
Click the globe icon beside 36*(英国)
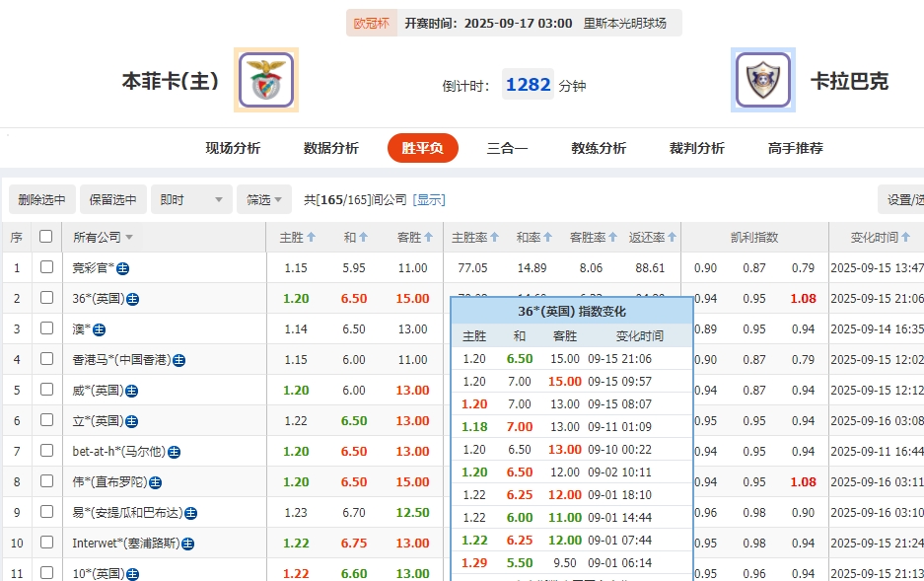pos(132,298)
